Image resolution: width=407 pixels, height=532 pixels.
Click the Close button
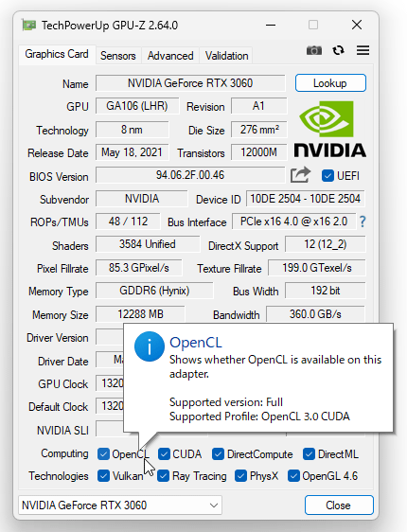click(339, 505)
